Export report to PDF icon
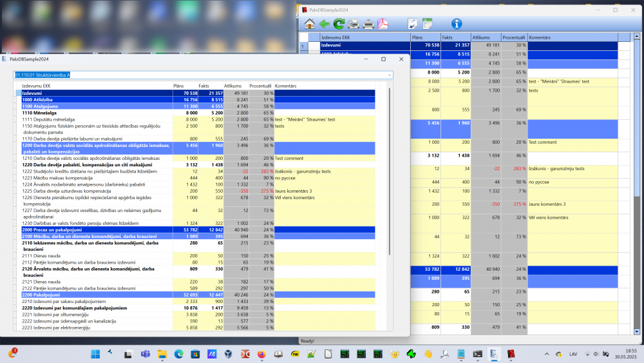This screenshot has width=644, height=363. tap(383, 24)
